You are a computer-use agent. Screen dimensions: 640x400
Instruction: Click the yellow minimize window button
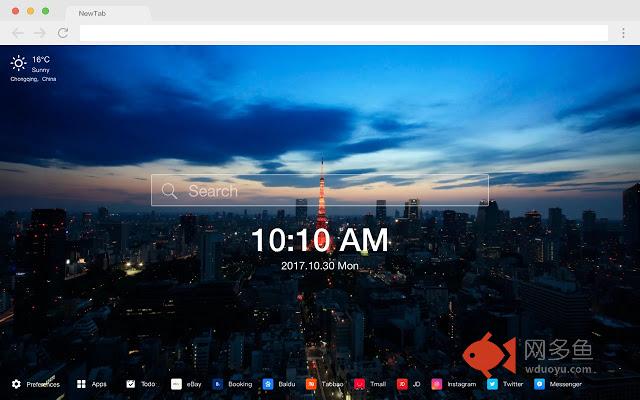[x=31, y=11]
